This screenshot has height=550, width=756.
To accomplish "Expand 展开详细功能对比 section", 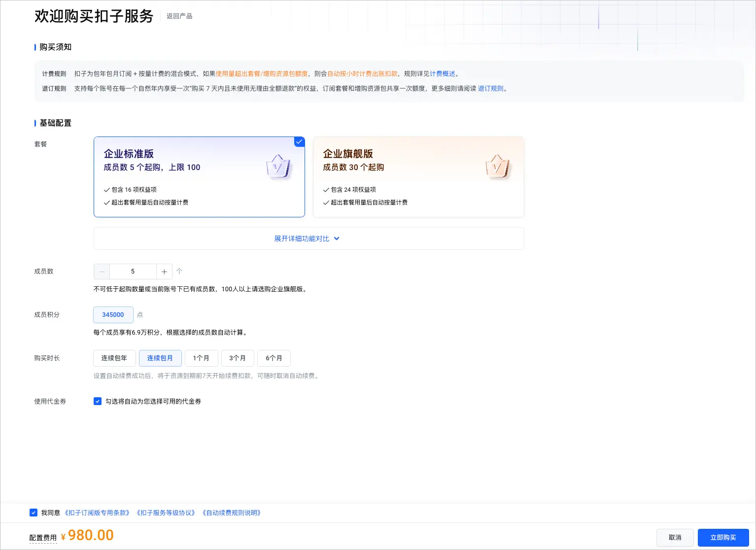I will (309, 239).
